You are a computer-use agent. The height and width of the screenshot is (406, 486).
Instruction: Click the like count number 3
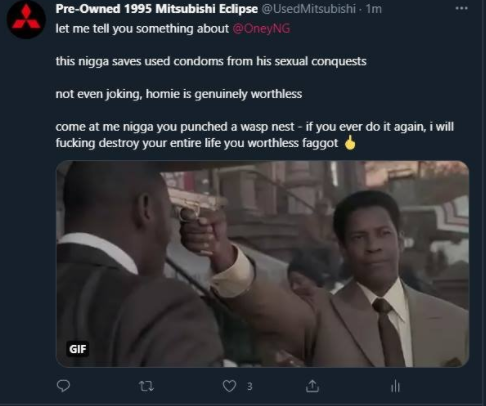(x=250, y=386)
